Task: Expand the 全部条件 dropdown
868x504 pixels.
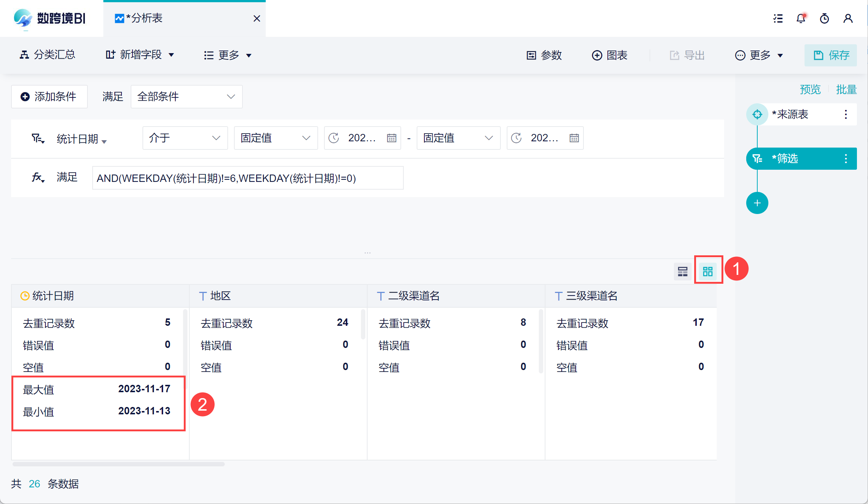Action: [186, 97]
